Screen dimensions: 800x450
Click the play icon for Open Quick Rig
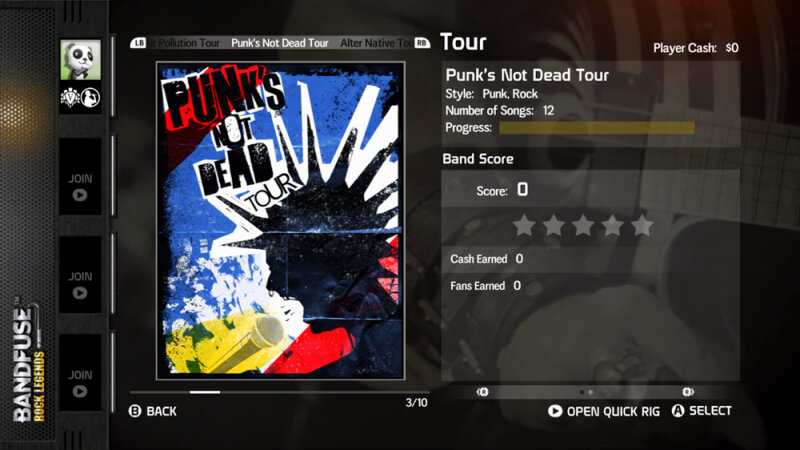coord(555,411)
